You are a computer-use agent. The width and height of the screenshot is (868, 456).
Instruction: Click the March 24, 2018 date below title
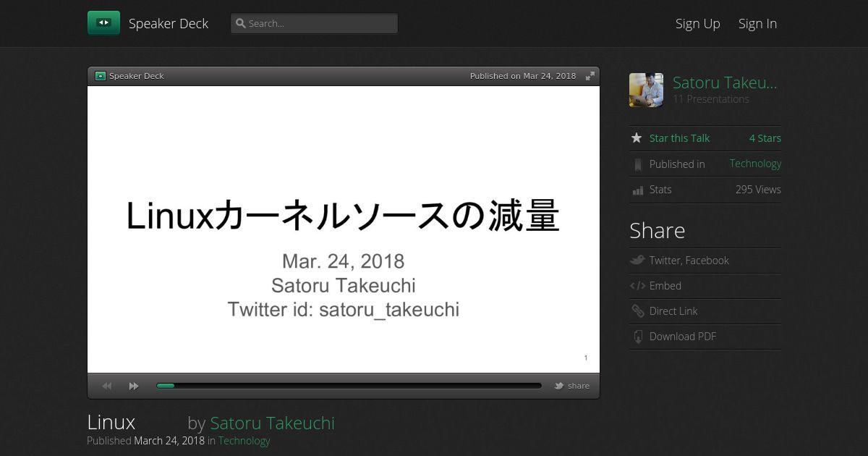(169, 441)
